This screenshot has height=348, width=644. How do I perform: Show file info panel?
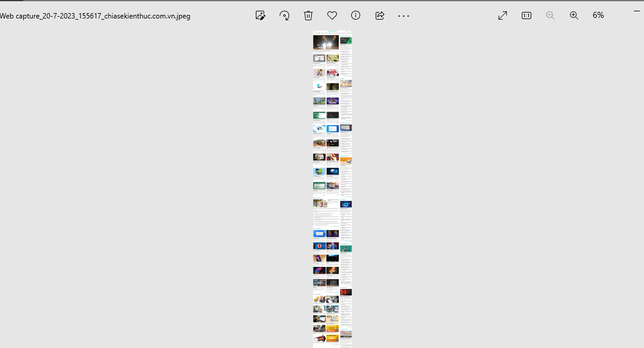click(x=356, y=15)
